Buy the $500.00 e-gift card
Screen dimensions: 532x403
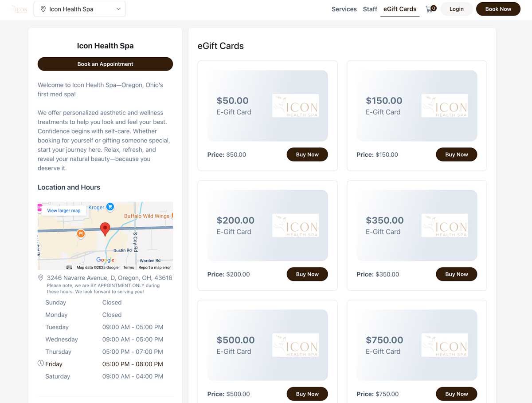307,394
